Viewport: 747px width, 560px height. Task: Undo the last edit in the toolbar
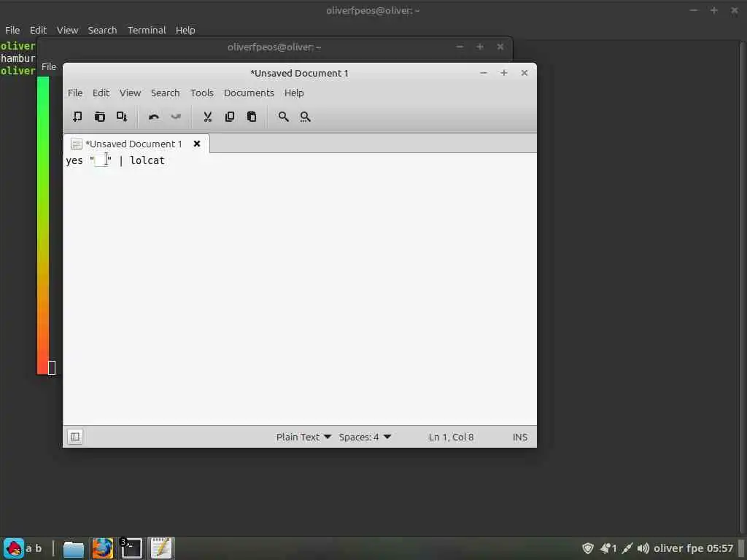[153, 117]
